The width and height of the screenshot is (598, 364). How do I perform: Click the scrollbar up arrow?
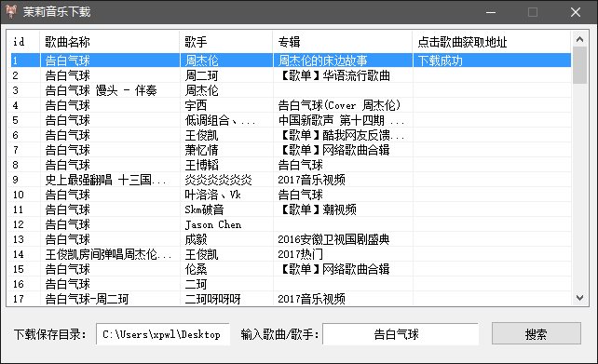(x=579, y=39)
